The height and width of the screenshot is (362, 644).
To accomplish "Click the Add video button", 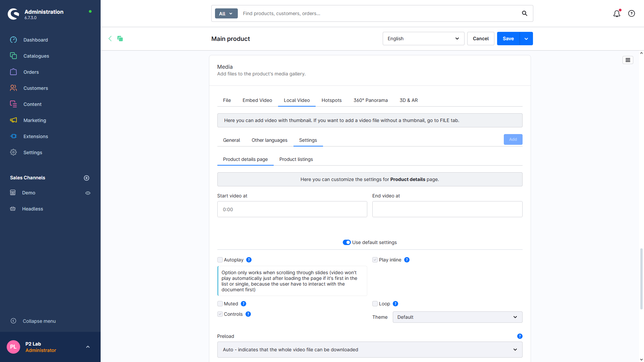I will pyautogui.click(x=513, y=139).
